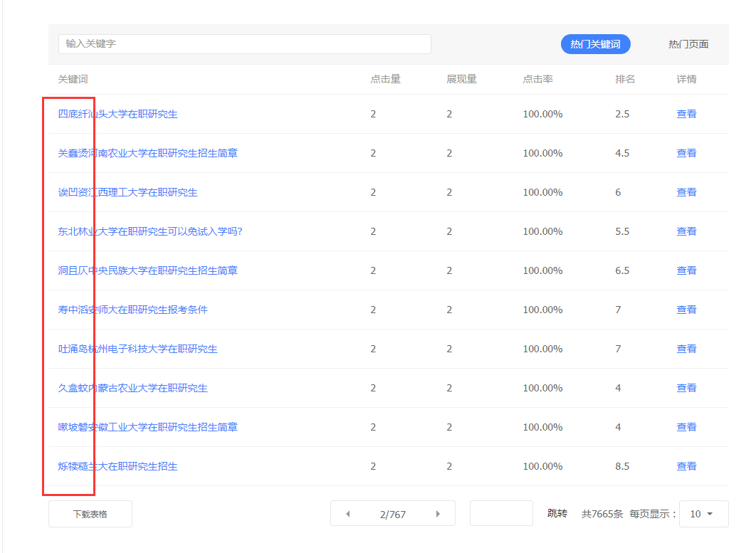Viewport: 756px width, 553px height.
Task: Open the 汕头大学在职研究生 keyword link
Action: pyautogui.click(x=117, y=114)
